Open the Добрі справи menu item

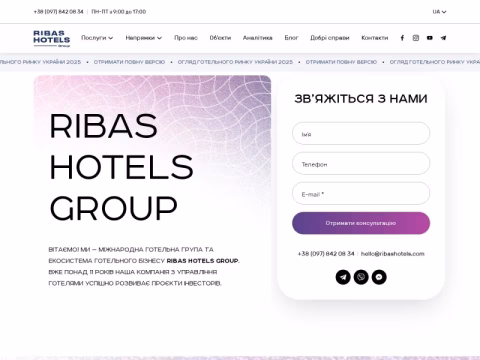pos(330,38)
